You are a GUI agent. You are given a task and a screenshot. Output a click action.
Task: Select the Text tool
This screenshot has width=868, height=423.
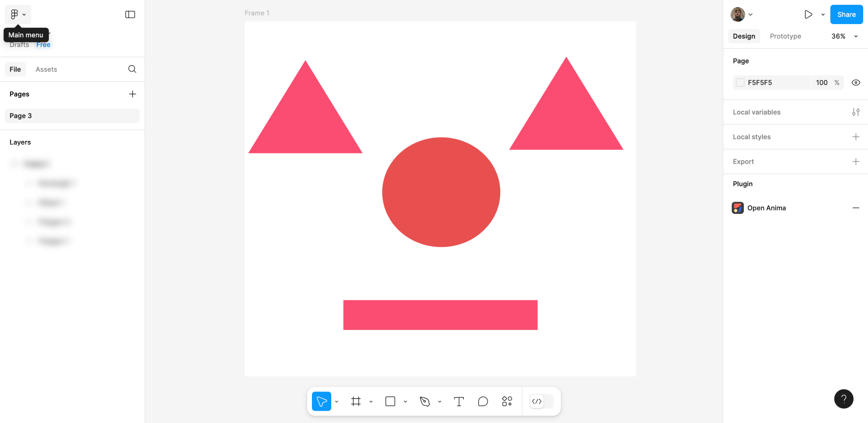pyautogui.click(x=459, y=401)
